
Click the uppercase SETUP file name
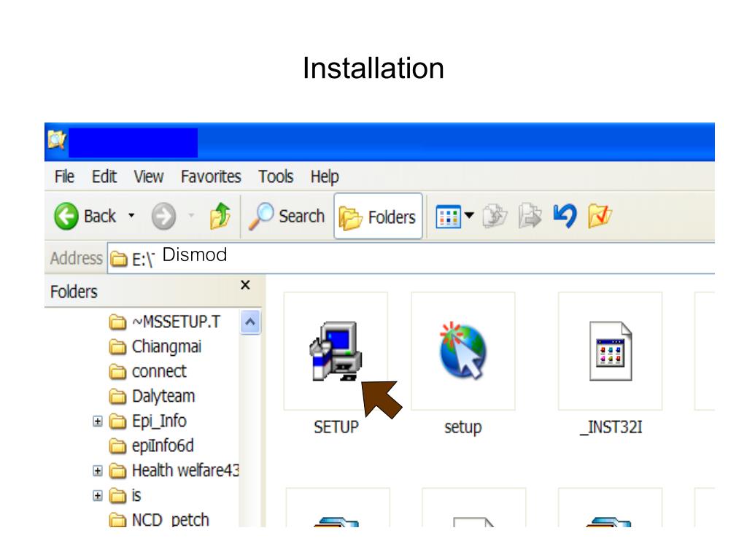tap(336, 427)
